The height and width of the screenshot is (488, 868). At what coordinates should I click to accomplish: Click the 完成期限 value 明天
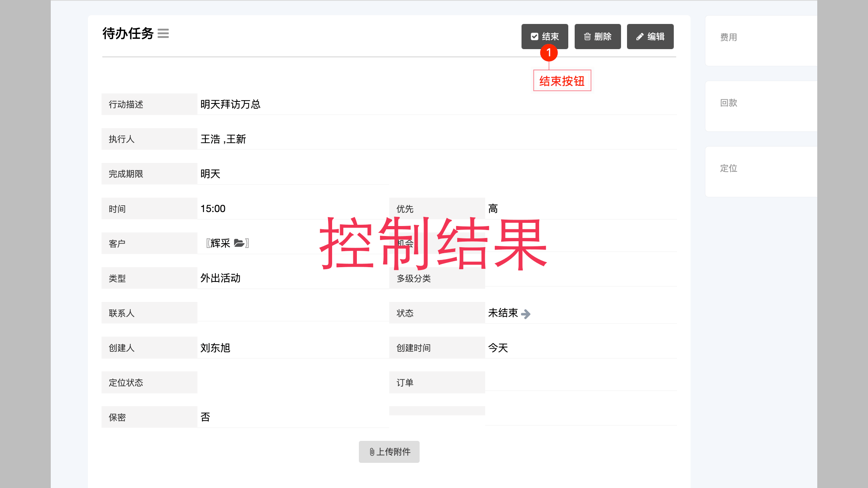tap(210, 174)
